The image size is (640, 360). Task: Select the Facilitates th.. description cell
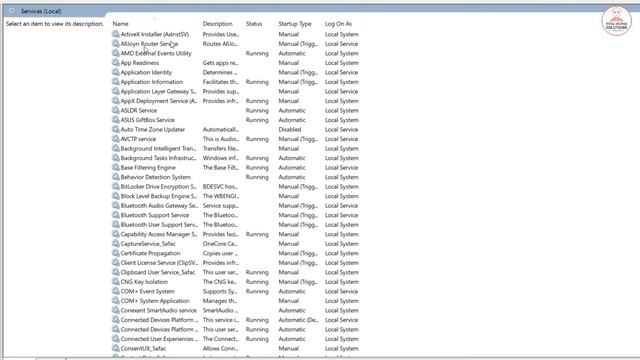coord(221,82)
